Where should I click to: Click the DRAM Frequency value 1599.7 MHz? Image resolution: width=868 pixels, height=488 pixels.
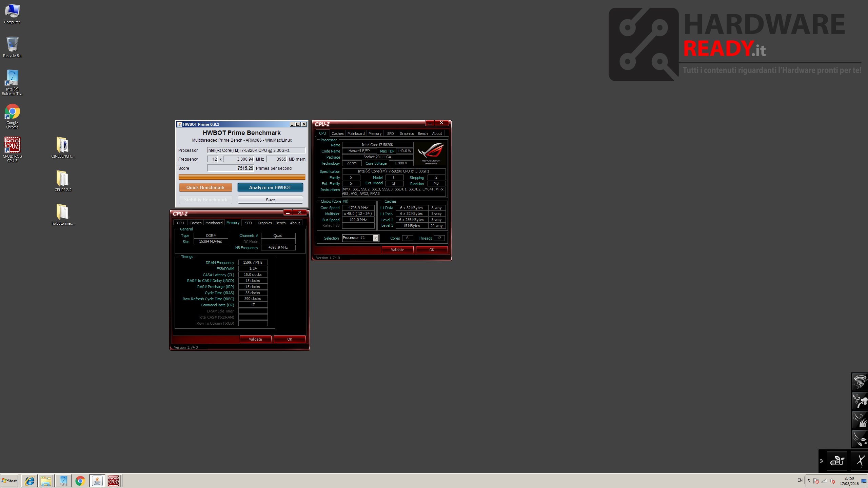253,262
